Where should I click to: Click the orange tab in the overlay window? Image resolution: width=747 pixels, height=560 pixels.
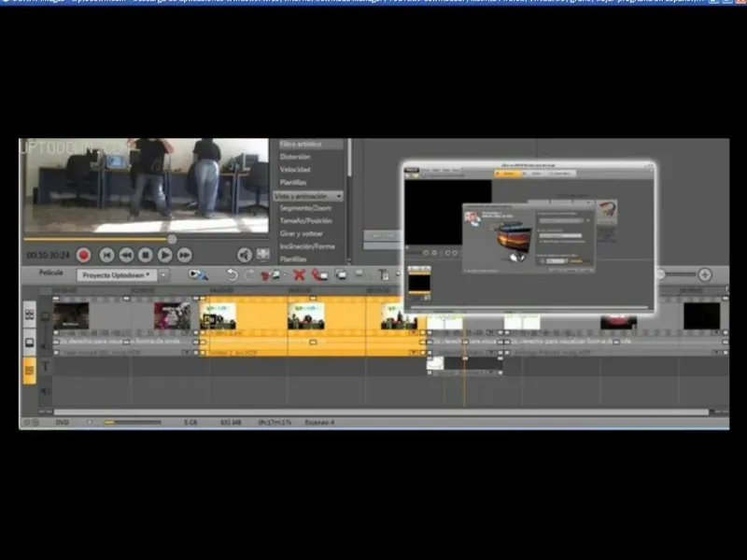click(x=507, y=174)
